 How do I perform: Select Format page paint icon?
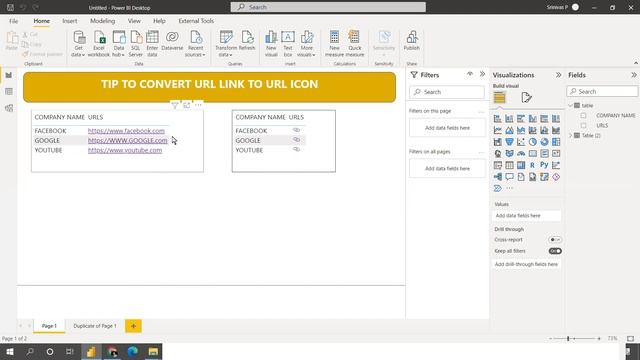pyautogui.click(x=527, y=98)
